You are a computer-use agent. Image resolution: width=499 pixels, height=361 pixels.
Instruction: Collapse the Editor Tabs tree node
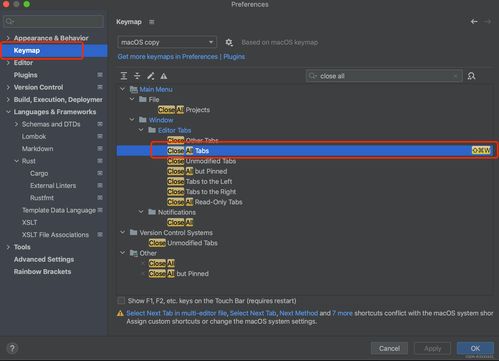141,130
